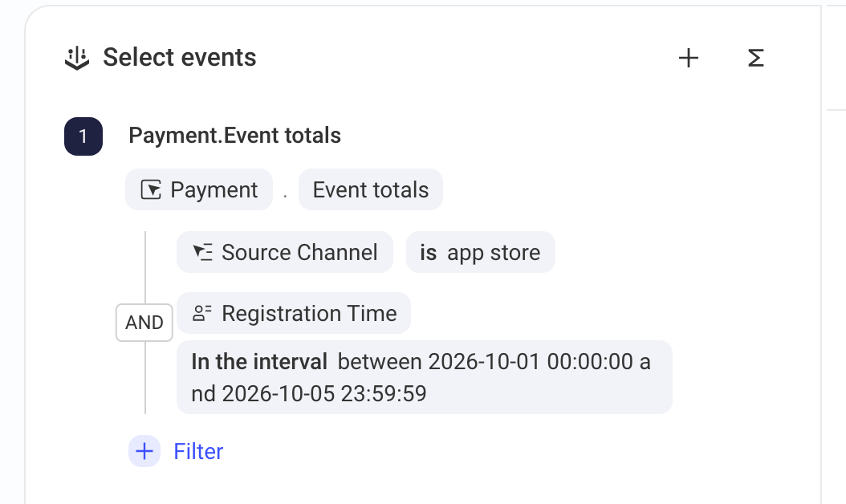This screenshot has height=504, width=846.
Task: Click the 'Payment.Event totals' title text
Action: point(234,136)
